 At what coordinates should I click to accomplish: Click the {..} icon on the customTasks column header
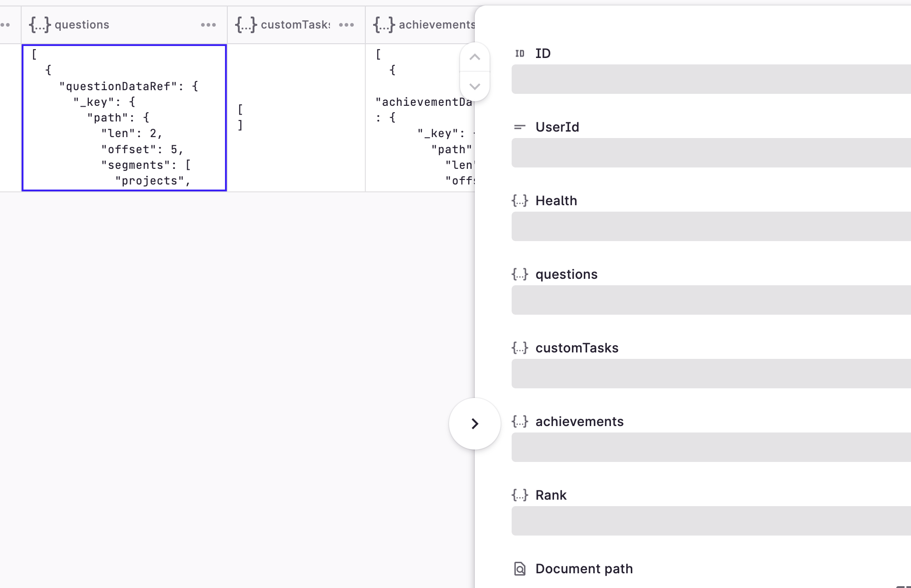point(246,25)
